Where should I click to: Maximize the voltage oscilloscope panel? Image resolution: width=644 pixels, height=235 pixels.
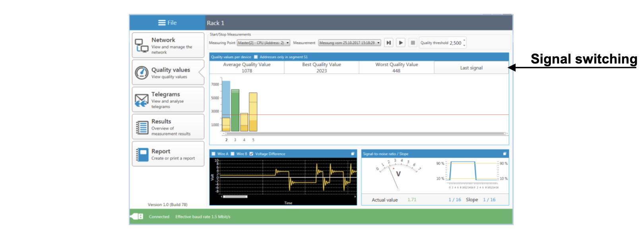pyautogui.click(x=353, y=154)
